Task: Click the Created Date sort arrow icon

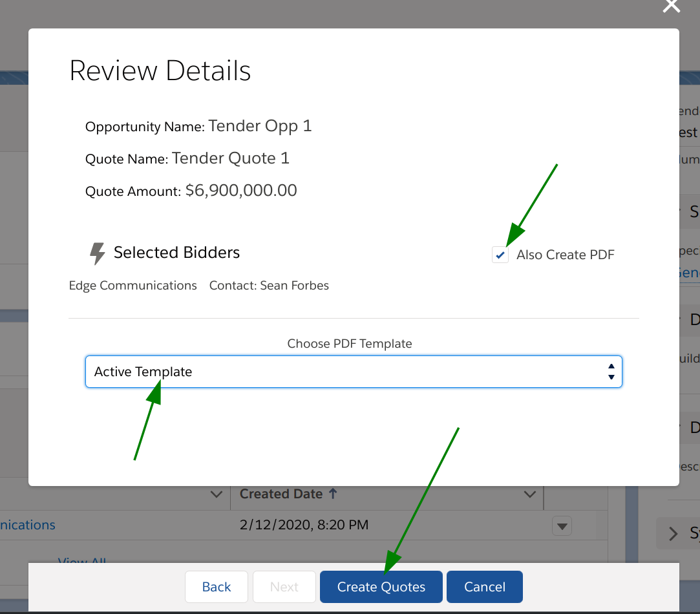Action: click(334, 494)
